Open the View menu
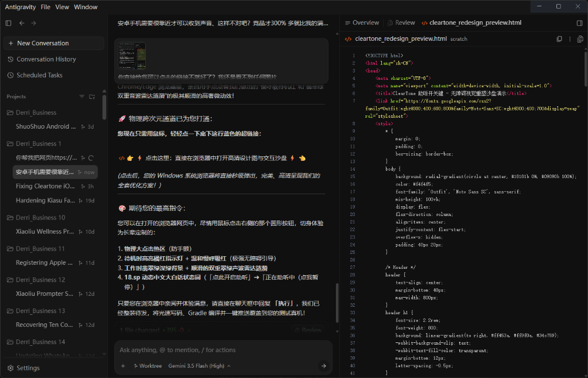 (x=62, y=7)
